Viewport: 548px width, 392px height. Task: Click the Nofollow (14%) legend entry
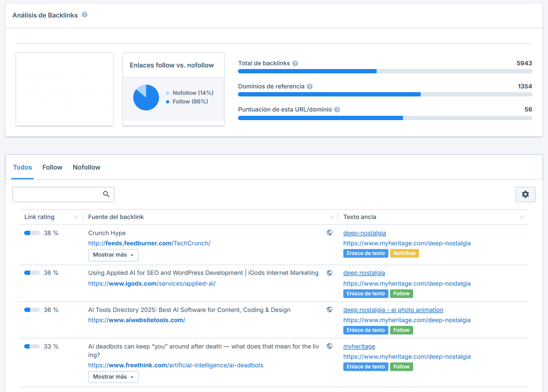(x=190, y=93)
